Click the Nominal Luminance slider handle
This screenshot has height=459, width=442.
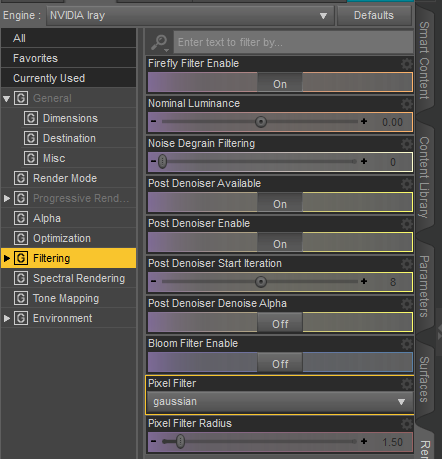point(261,122)
